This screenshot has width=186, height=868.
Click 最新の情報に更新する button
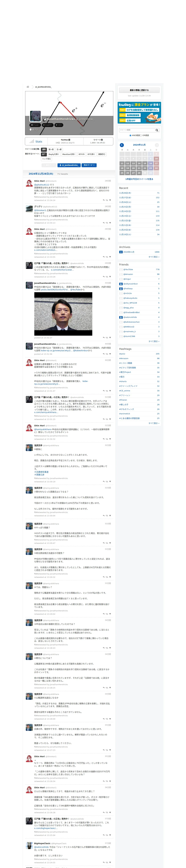[139, 90]
